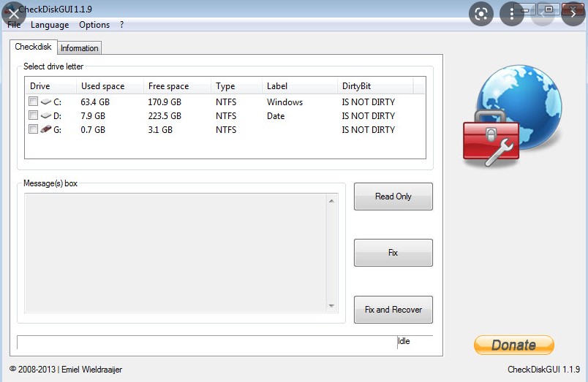This screenshot has width=588, height=382.
Task: Open the File menu
Action: coord(14,25)
